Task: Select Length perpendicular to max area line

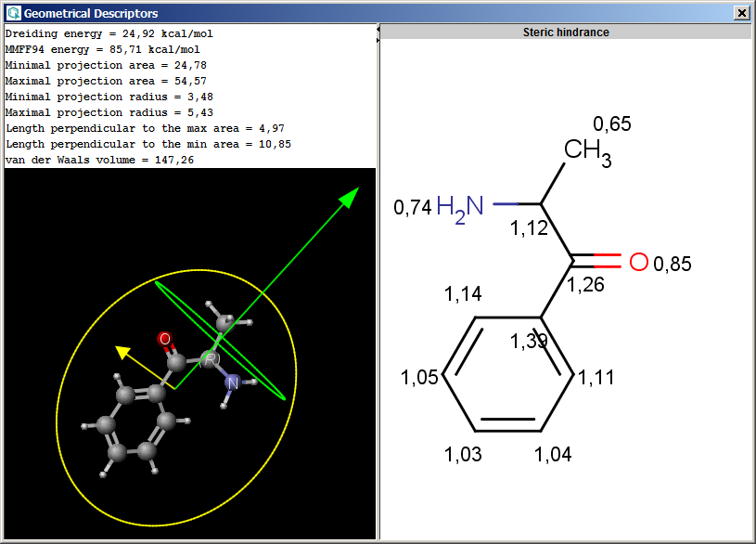Action: (x=145, y=128)
